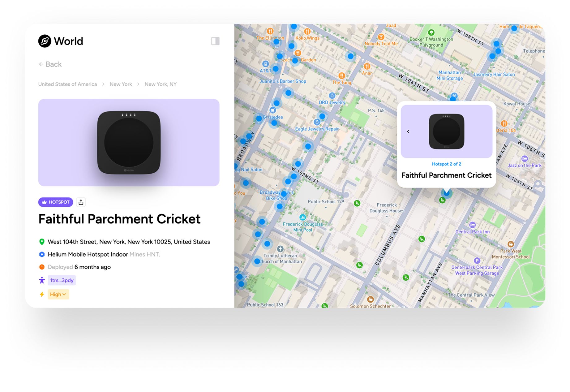
Task: Expand the High dropdown
Action: click(x=58, y=294)
